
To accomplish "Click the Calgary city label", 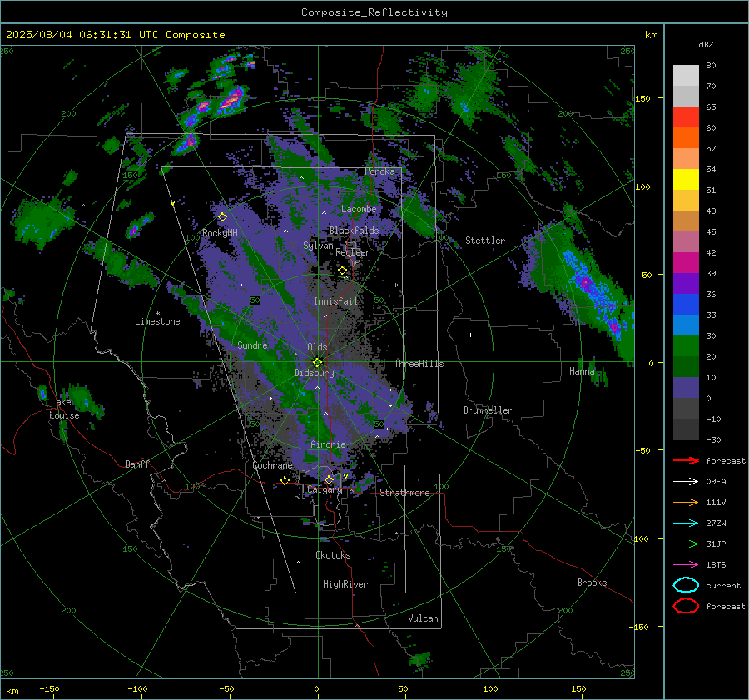I will pyautogui.click(x=325, y=489).
